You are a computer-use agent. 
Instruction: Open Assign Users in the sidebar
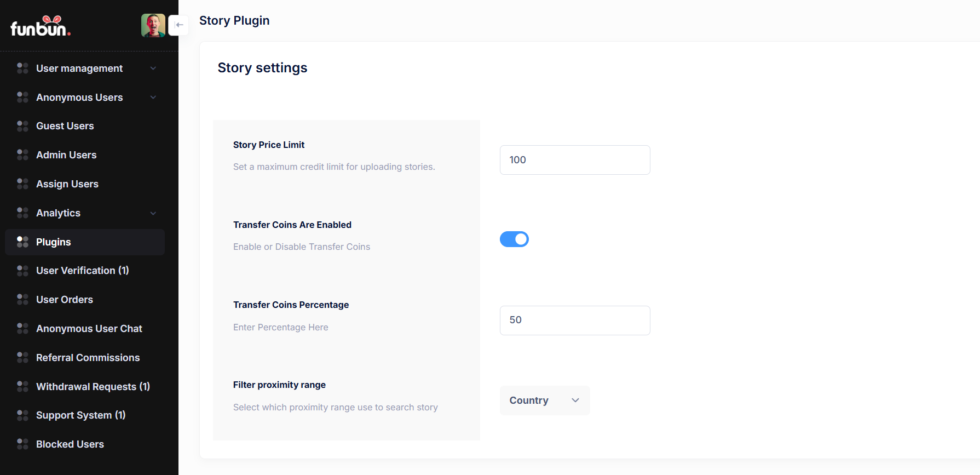[x=67, y=184]
